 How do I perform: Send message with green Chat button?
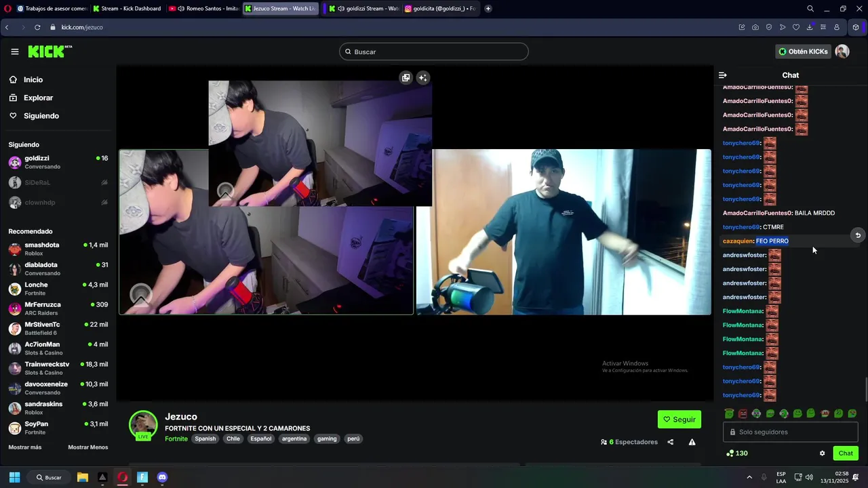846,453
